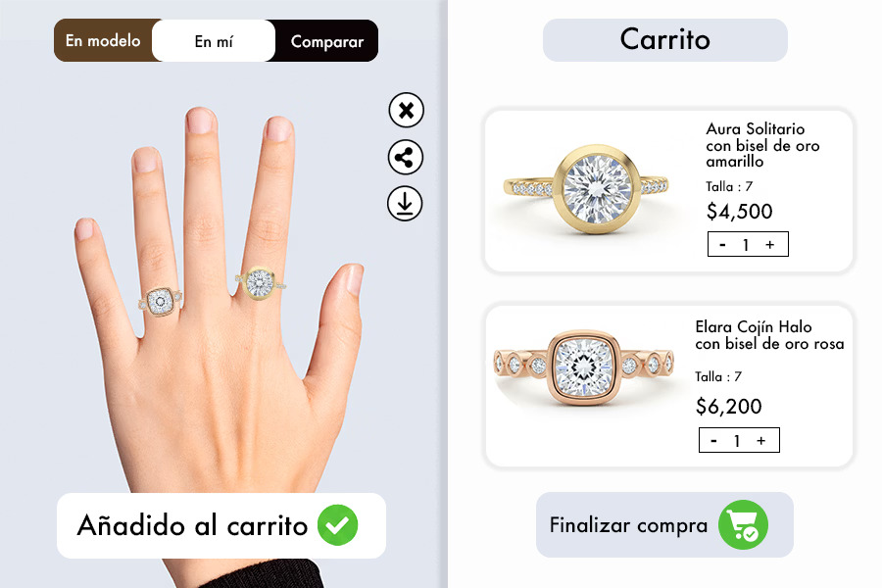Click the green cart checkout icon
The height and width of the screenshot is (588, 882).
point(743,525)
